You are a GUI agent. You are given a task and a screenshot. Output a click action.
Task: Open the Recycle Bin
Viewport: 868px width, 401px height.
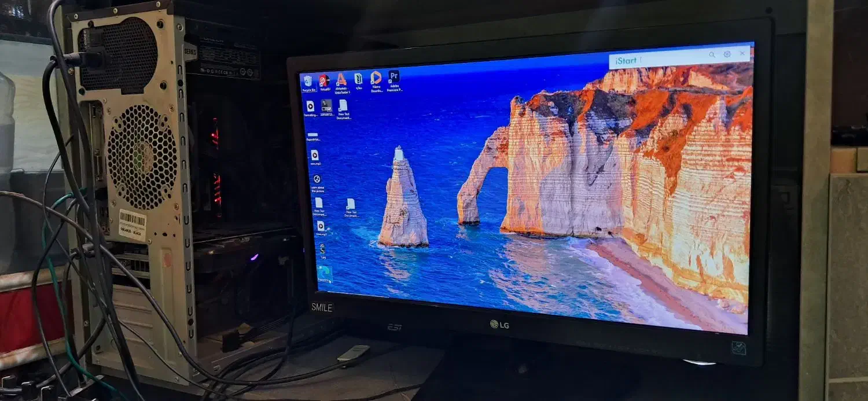(x=307, y=81)
